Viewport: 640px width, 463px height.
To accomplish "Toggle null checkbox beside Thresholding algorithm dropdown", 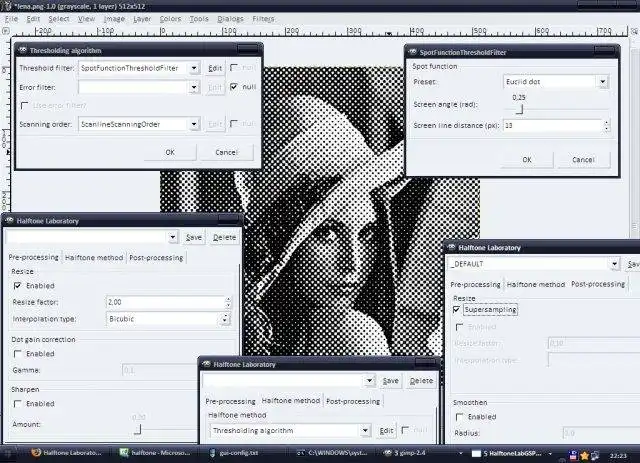I will 405,430.
